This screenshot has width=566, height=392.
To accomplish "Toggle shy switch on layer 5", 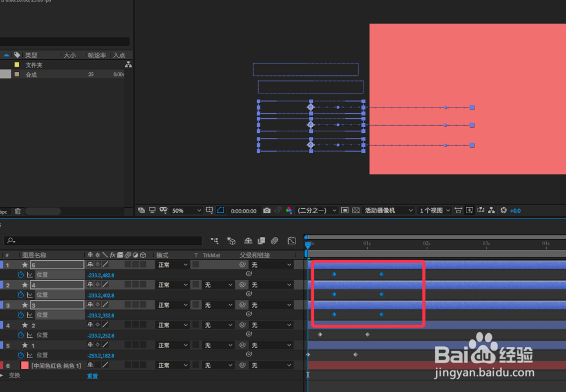I will tap(90, 265).
